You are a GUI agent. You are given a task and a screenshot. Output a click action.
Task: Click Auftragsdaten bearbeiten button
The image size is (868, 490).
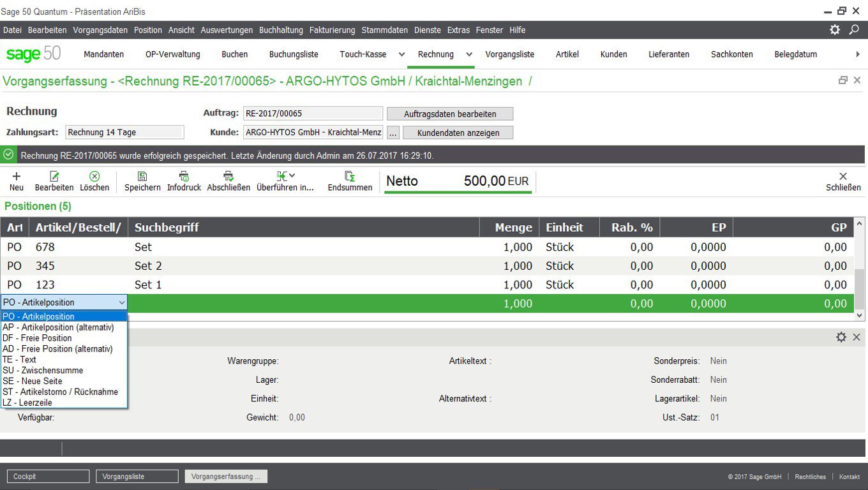(450, 114)
